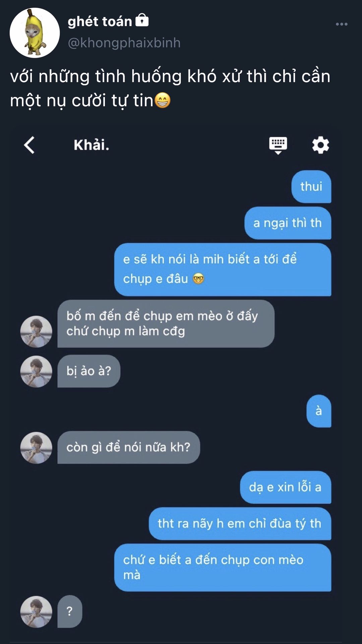This screenshot has width=362, height=644.
Task: Select the 'dạ e xin lỗi a' bubble
Action: (286, 487)
